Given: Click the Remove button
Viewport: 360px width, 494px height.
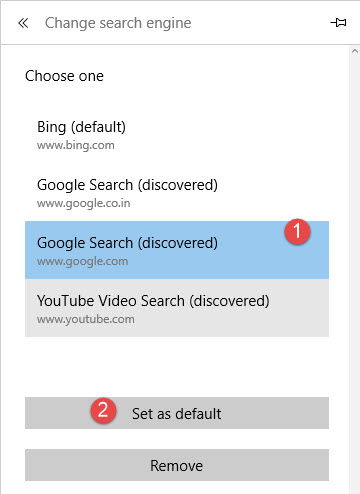Looking at the screenshot, I should click(x=177, y=465).
